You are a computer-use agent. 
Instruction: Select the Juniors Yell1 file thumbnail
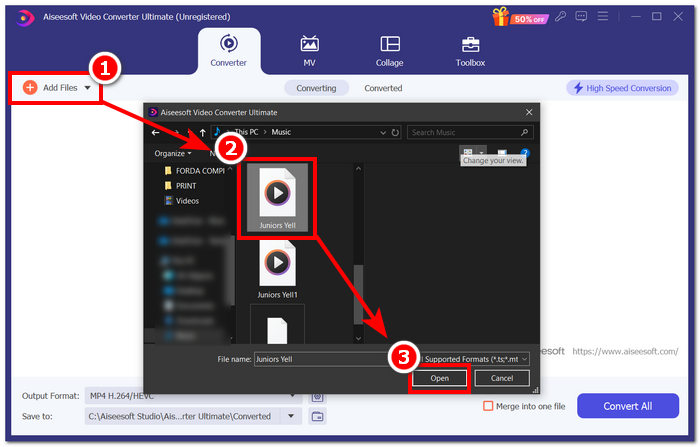point(276,263)
